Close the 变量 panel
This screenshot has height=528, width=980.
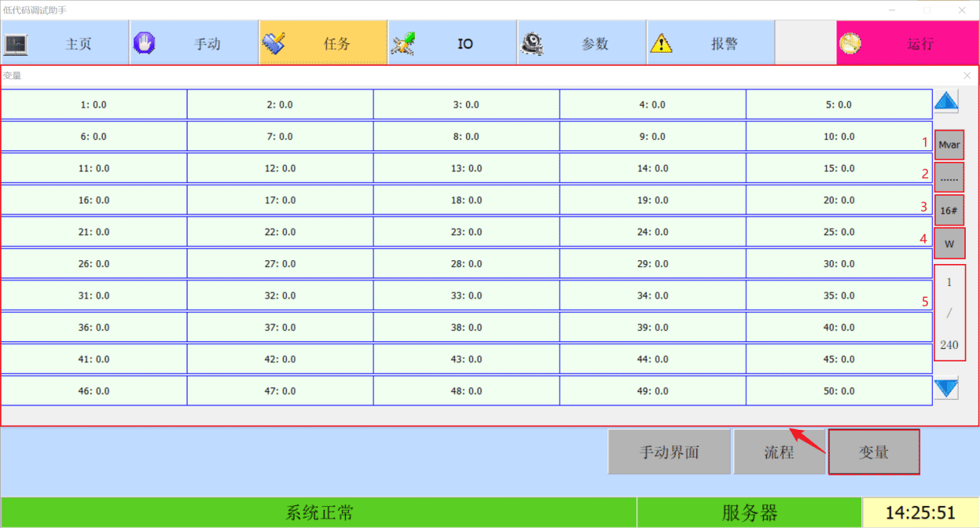[x=967, y=76]
